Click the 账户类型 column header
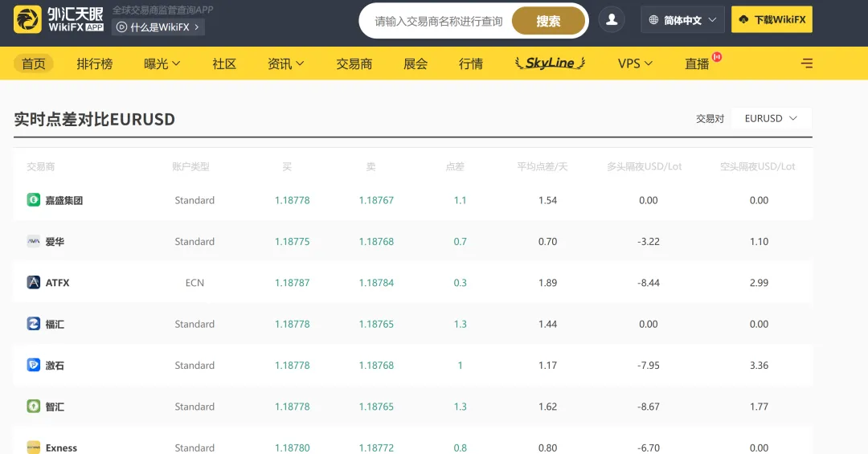This screenshot has width=868, height=454. pyautogui.click(x=191, y=166)
